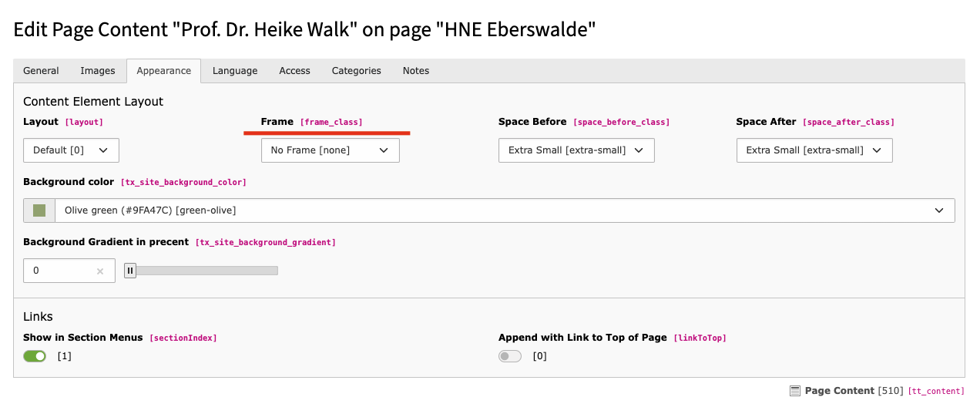Enable Append with Link to Top toggle
The image size is (980, 414).
click(x=510, y=356)
